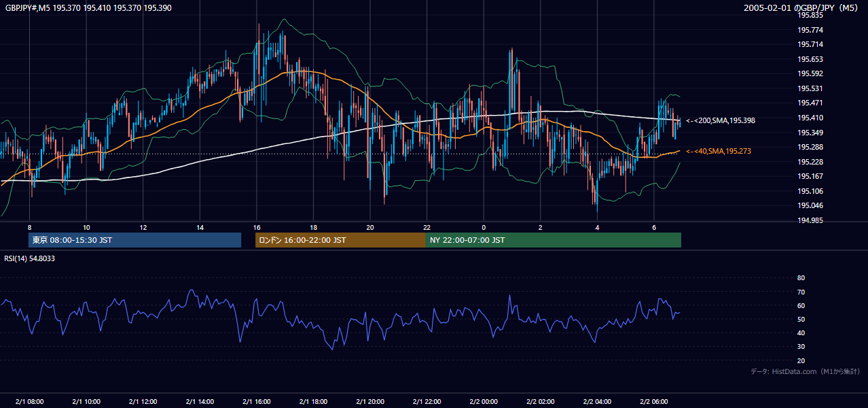Viewport: 868px width, 408px height.
Task: Click the 2/1 22:00 time label
Action: click(x=427, y=402)
